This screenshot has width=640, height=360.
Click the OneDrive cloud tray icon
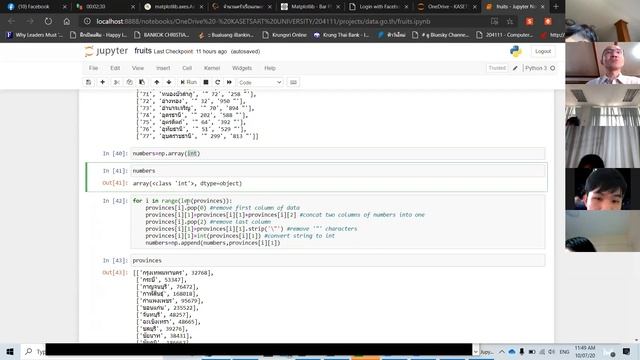pos(512,352)
